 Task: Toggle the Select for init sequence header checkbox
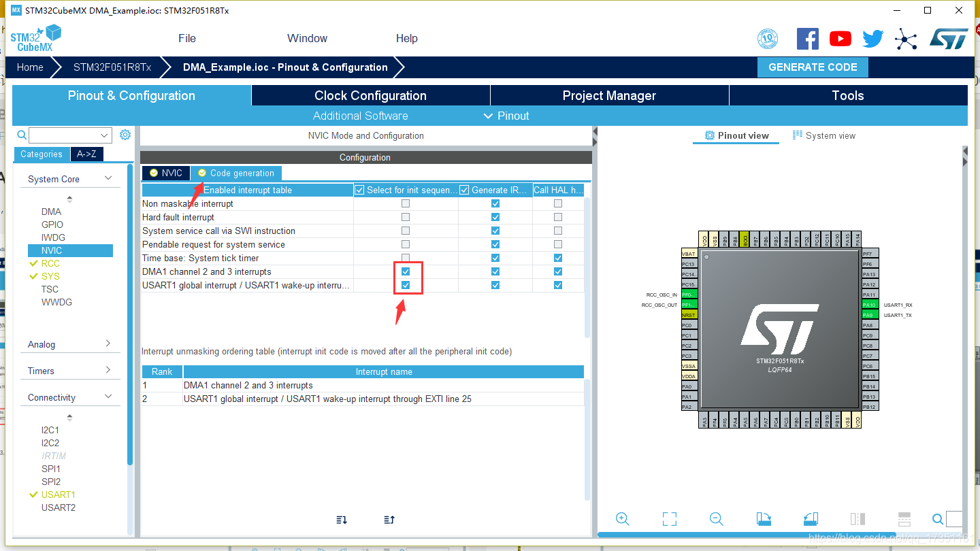point(360,190)
